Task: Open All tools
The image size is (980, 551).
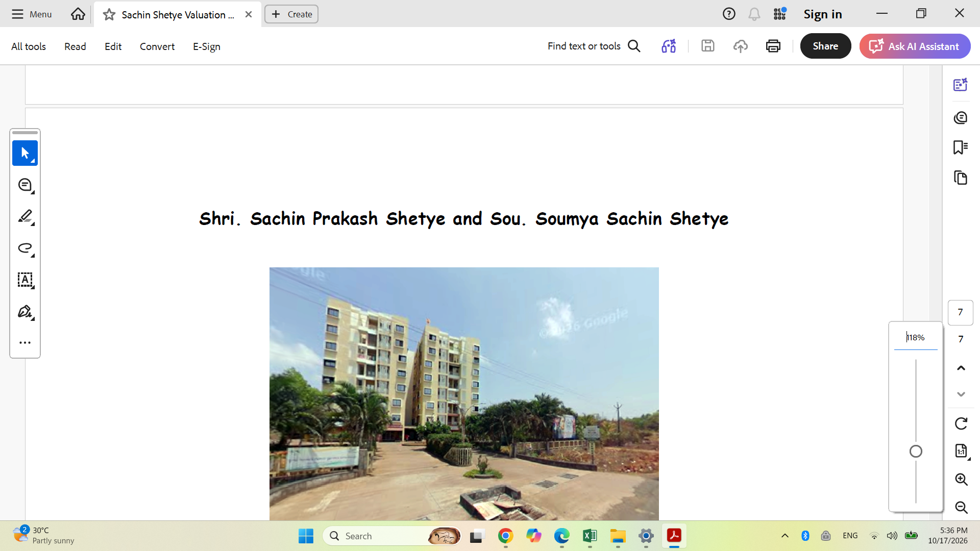Action: pyautogui.click(x=29, y=46)
